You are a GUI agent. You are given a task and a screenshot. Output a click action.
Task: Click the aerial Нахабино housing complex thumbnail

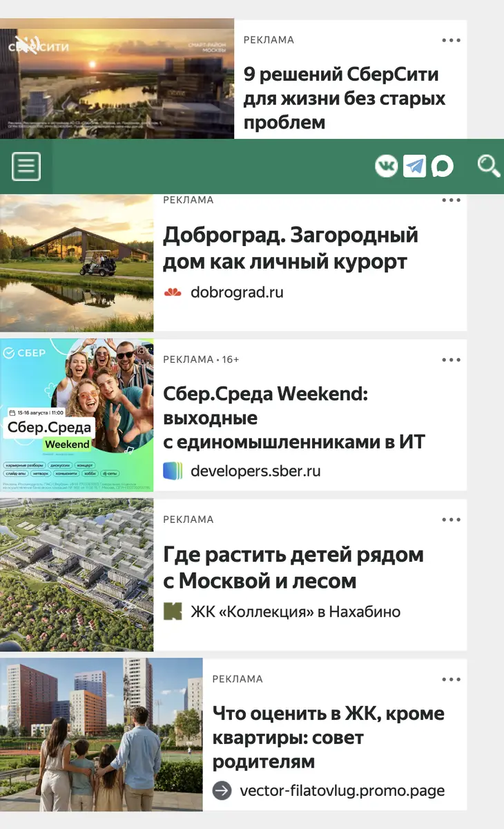click(x=77, y=575)
